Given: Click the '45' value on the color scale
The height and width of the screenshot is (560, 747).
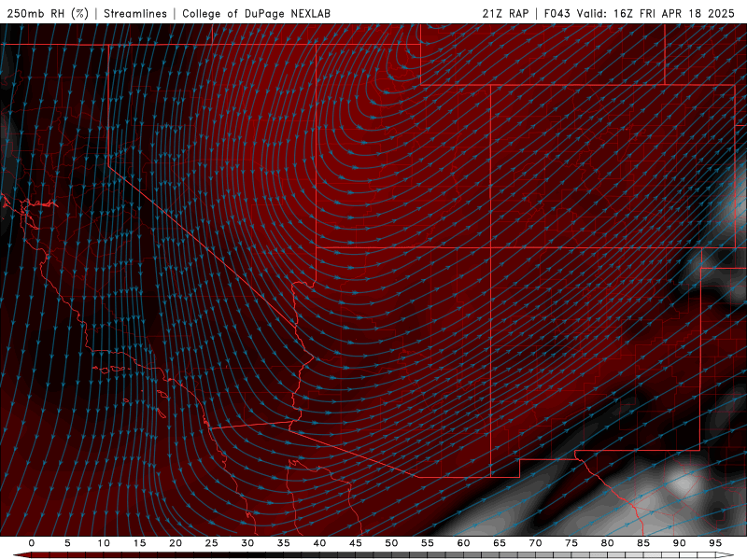Looking at the screenshot, I should click(356, 543).
